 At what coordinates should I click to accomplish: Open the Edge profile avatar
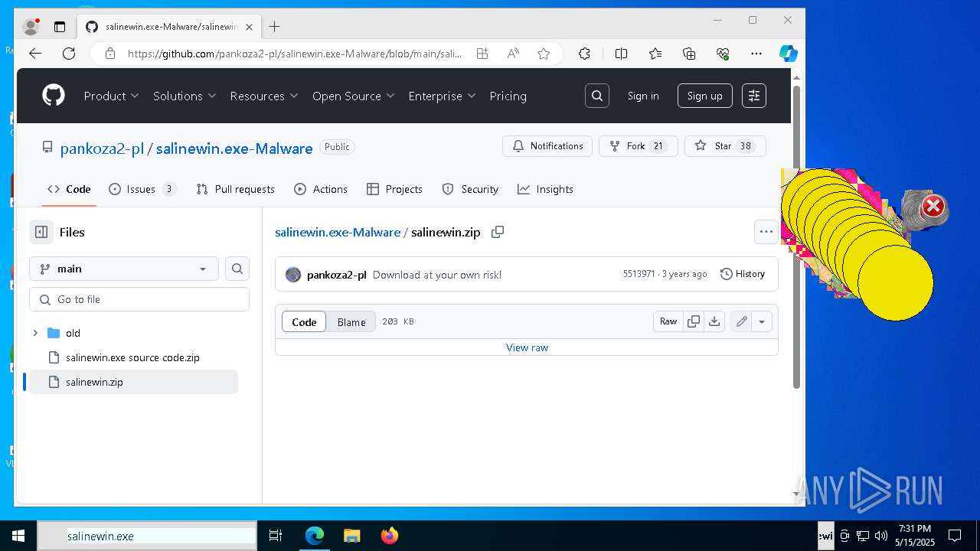pos(31,27)
